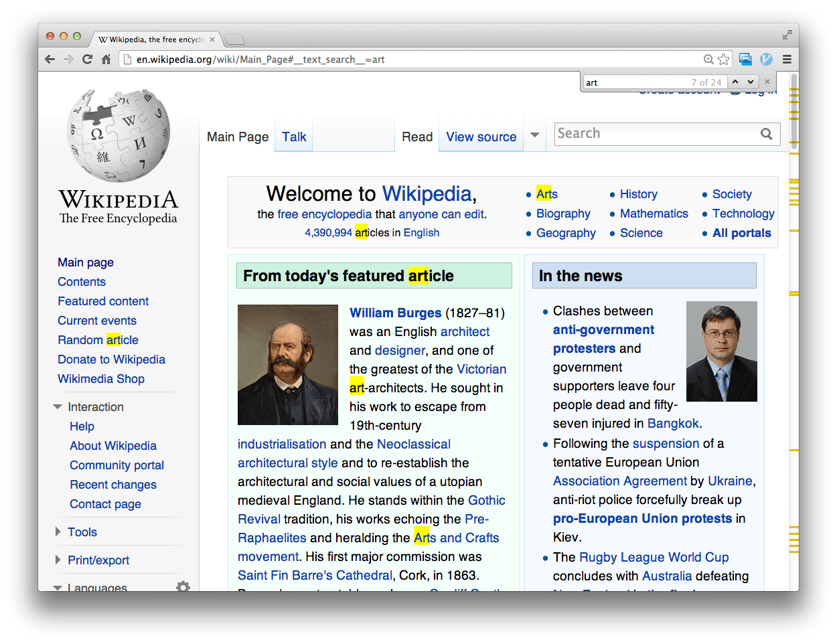837x644 pixels.
Task: Open the Science portal link
Action: point(641,233)
